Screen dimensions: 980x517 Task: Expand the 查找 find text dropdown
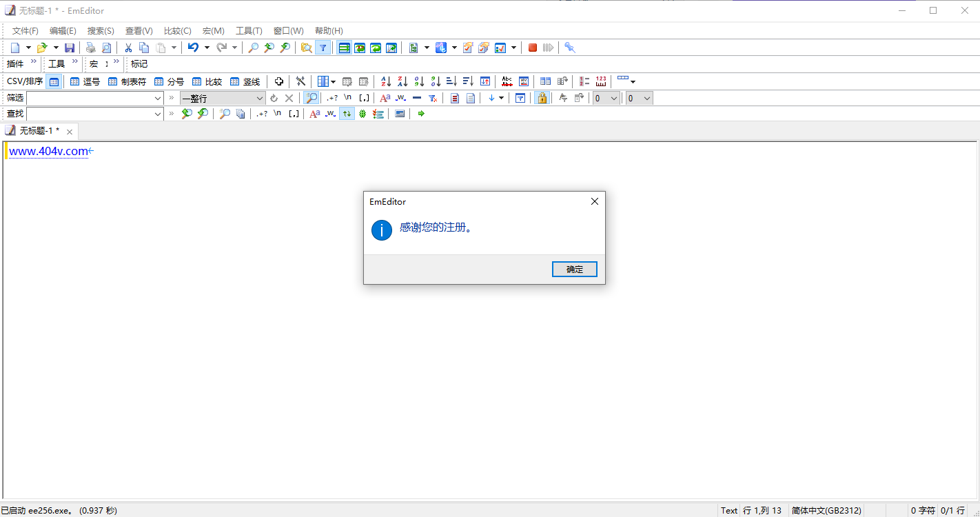pyautogui.click(x=158, y=114)
